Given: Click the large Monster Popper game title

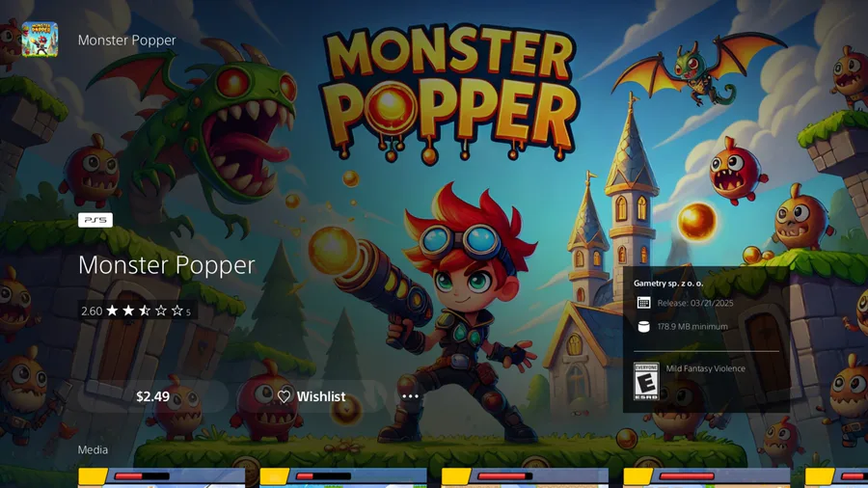Looking at the screenshot, I should 167,265.
